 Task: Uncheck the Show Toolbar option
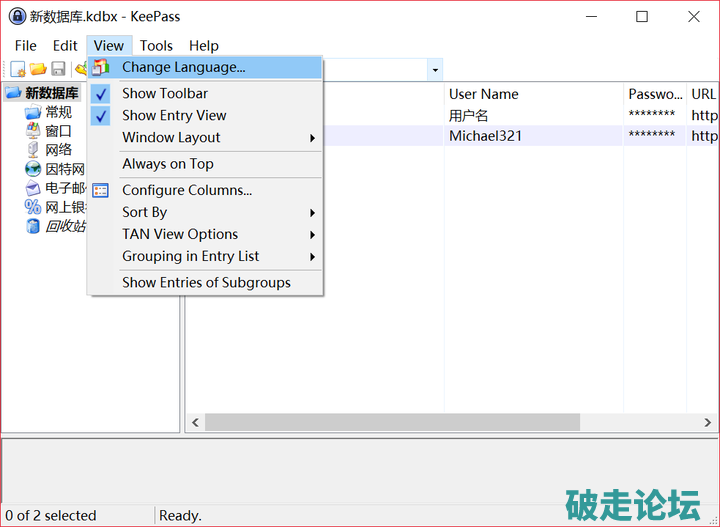pyautogui.click(x=165, y=93)
